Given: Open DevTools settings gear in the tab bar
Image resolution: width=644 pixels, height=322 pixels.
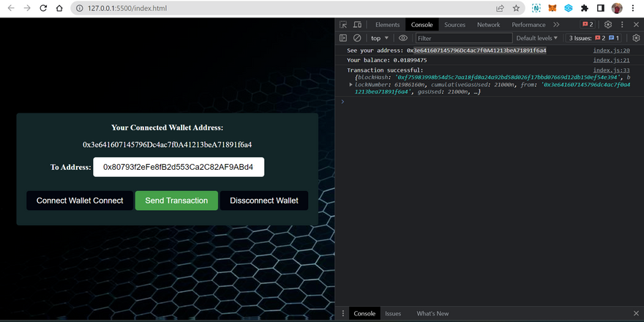Looking at the screenshot, I should [x=607, y=24].
